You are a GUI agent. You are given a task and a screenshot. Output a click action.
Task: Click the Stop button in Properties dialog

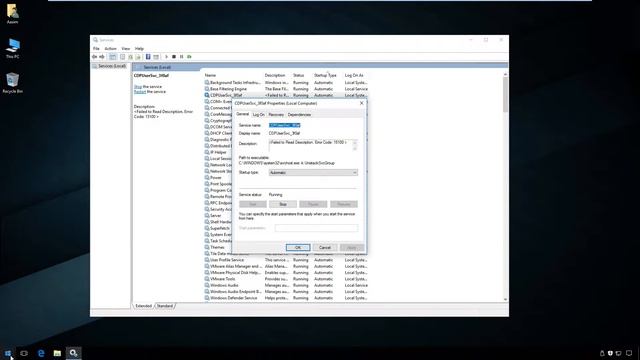tap(283, 204)
